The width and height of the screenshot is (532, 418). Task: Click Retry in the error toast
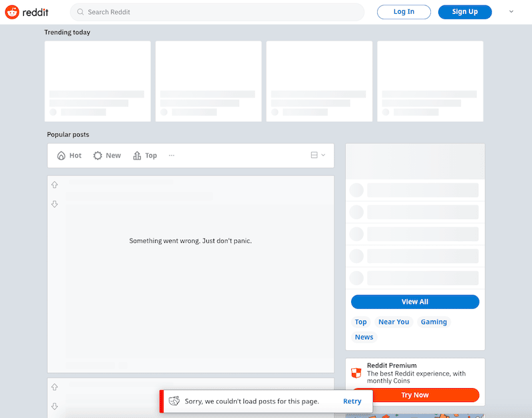[352, 401]
